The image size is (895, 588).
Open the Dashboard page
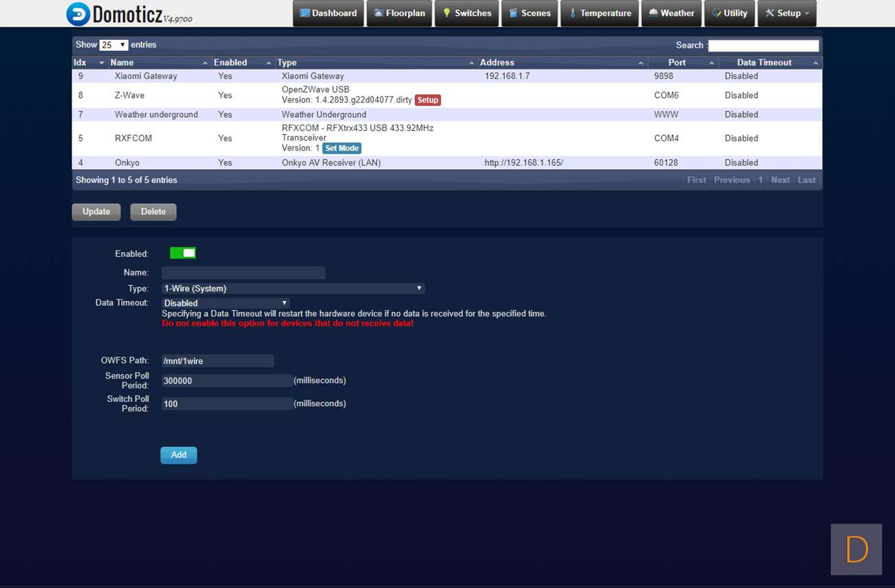tap(328, 14)
